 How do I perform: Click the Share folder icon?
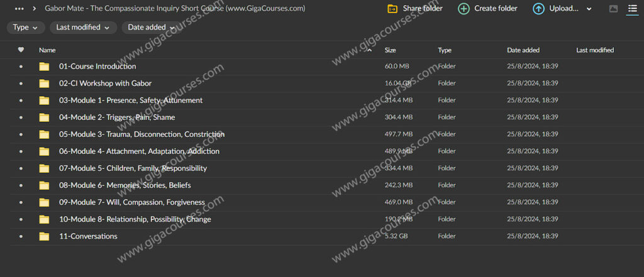click(x=392, y=9)
